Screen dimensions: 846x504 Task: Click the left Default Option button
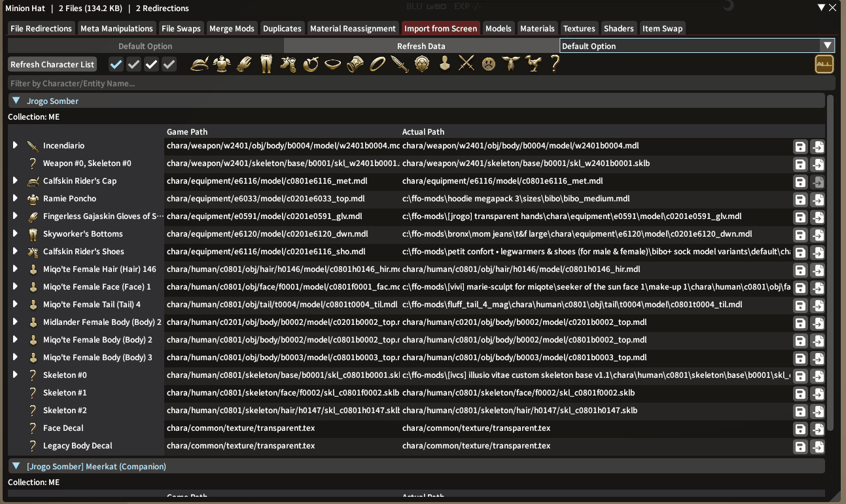(145, 46)
